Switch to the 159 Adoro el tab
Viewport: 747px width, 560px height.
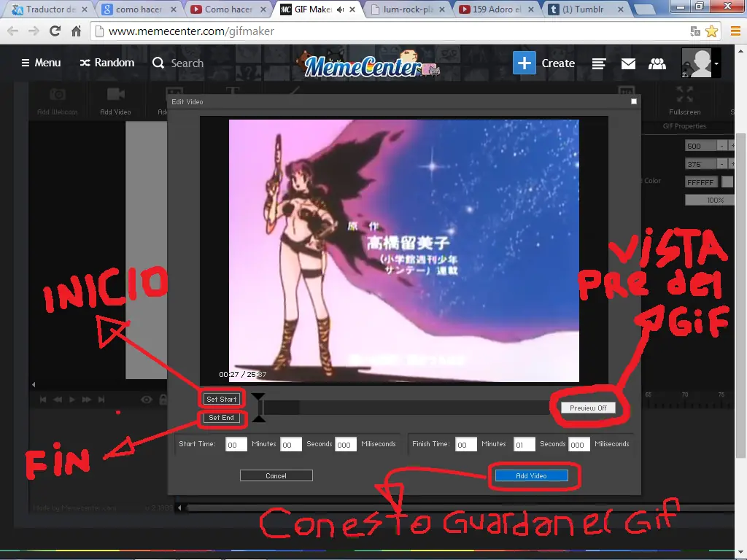pyautogui.click(x=498, y=9)
